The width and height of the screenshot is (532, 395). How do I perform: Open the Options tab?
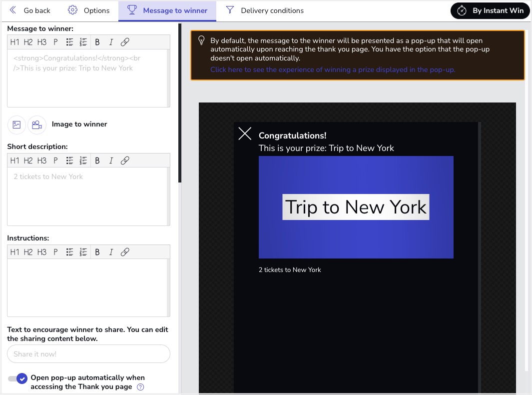89,10
